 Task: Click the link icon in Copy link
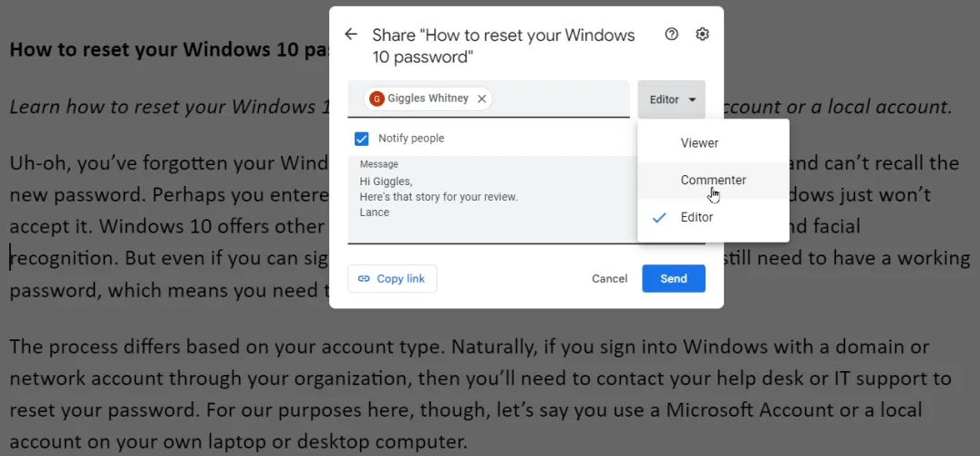point(364,278)
